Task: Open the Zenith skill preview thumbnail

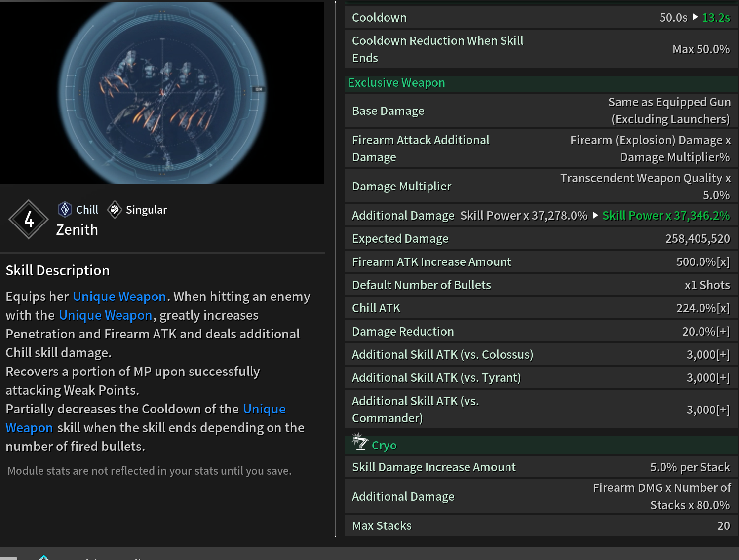Action: pos(162,92)
